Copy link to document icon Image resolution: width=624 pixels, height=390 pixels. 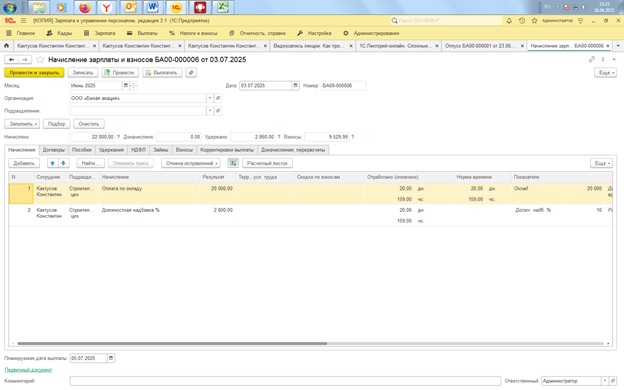pyautogui.click(x=591, y=59)
